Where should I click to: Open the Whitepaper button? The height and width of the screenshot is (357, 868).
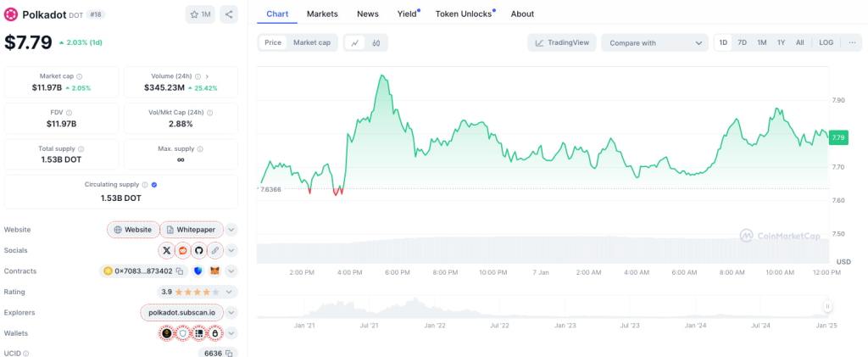point(192,230)
